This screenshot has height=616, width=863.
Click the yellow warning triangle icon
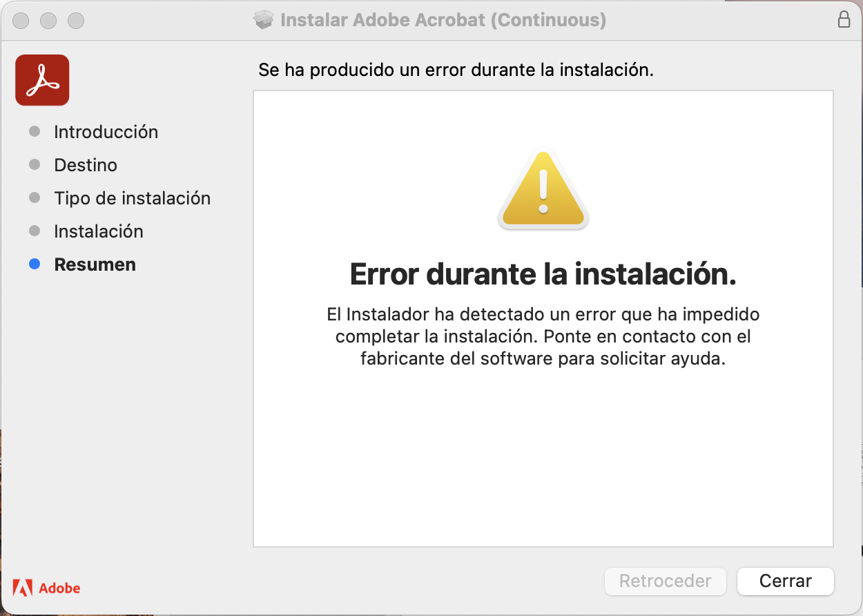click(x=543, y=190)
